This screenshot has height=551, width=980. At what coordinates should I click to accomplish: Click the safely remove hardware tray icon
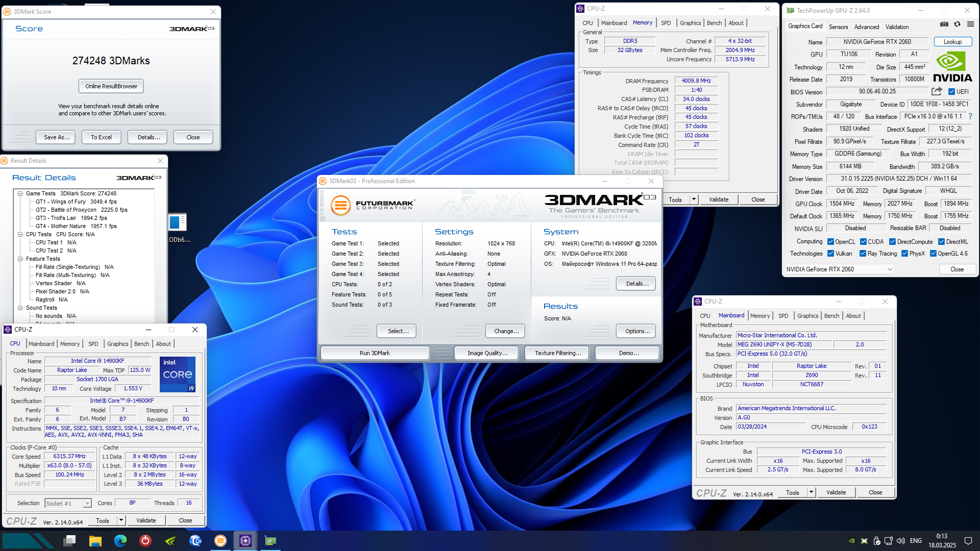(876, 541)
